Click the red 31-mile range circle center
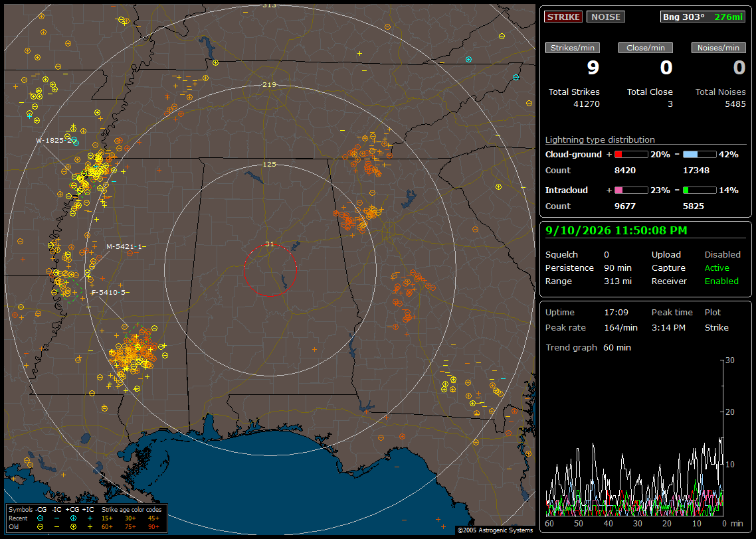The image size is (756, 539). point(270,270)
